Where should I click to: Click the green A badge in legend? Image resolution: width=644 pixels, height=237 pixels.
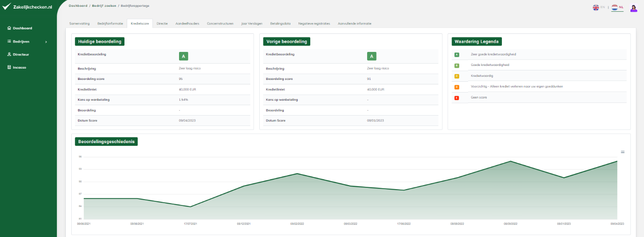click(x=456, y=54)
